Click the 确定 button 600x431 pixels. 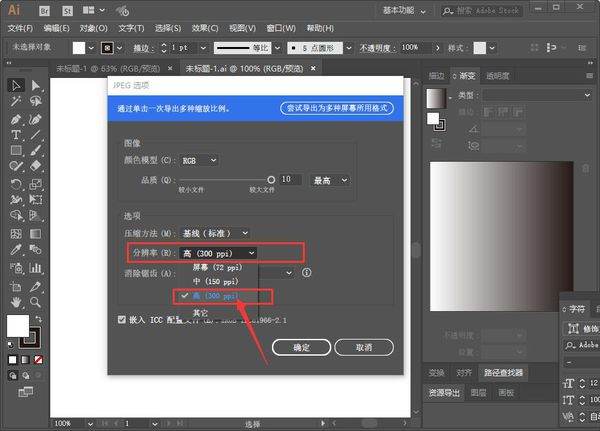[301, 346]
